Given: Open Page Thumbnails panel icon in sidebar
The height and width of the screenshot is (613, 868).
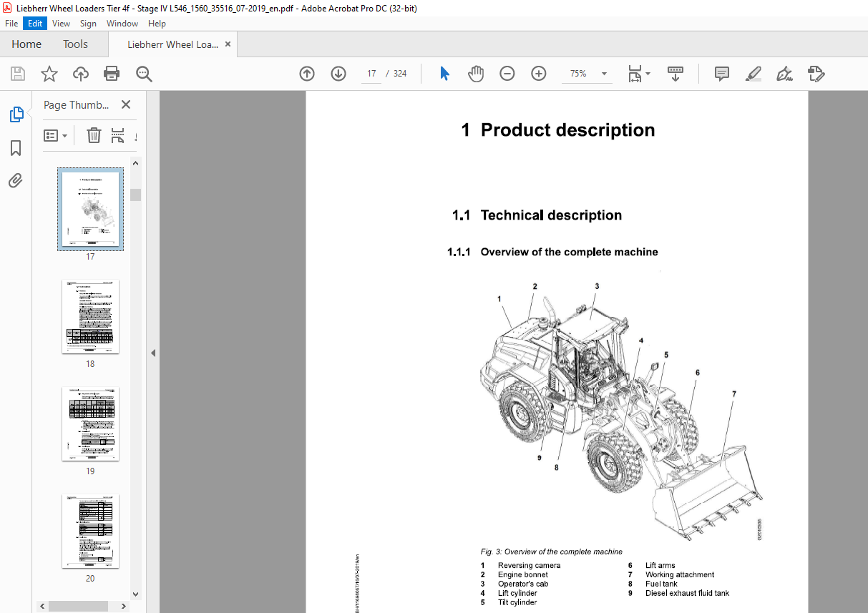Looking at the screenshot, I should [x=16, y=114].
